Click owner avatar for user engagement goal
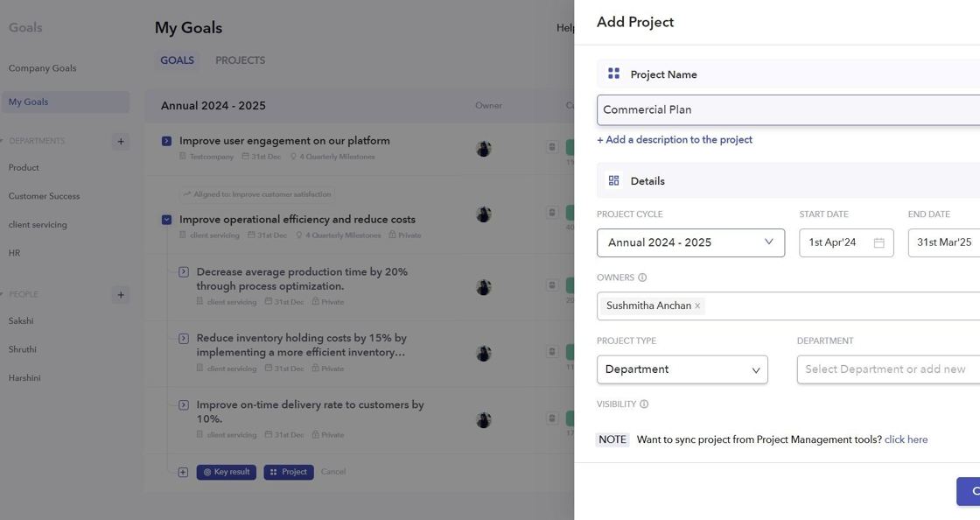This screenshot has height=520, width=980. pos(484,148)
